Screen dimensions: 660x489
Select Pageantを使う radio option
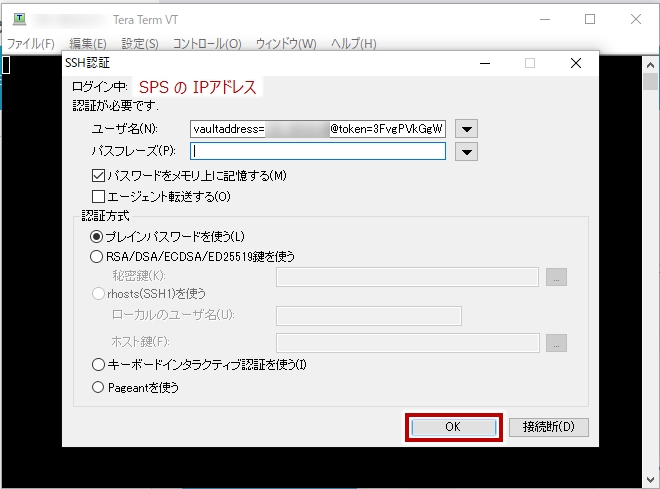(x=98, y=387)
